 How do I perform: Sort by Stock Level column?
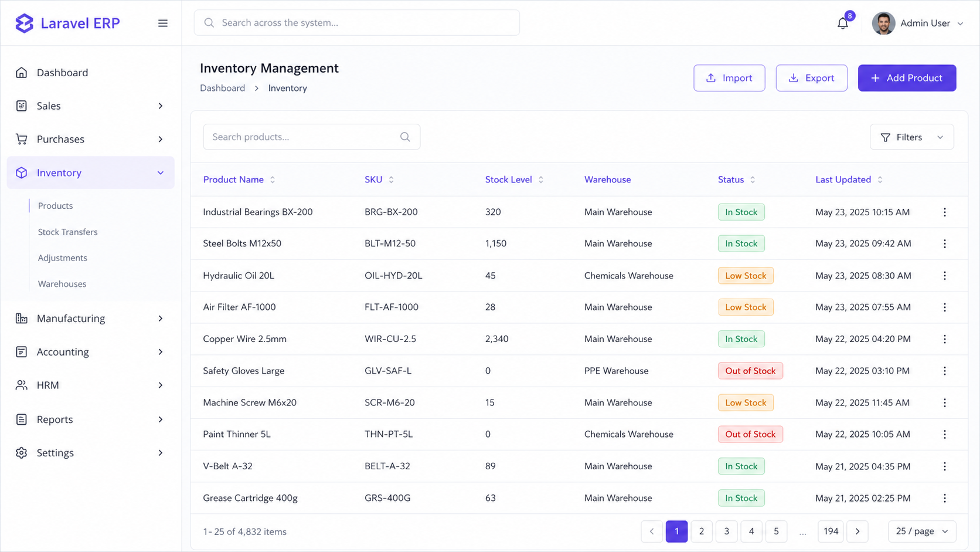click(x=514, y=180)
